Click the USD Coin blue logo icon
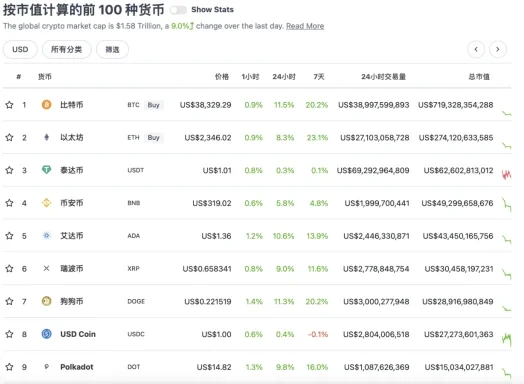The height and width of the screenshot is (384, 524). click(x=46, y=334)
